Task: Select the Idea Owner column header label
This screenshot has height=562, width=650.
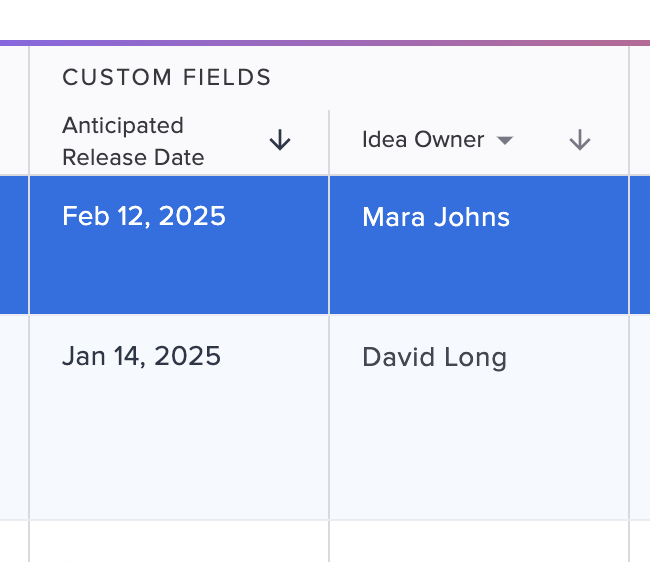Action: pos(423,140)
